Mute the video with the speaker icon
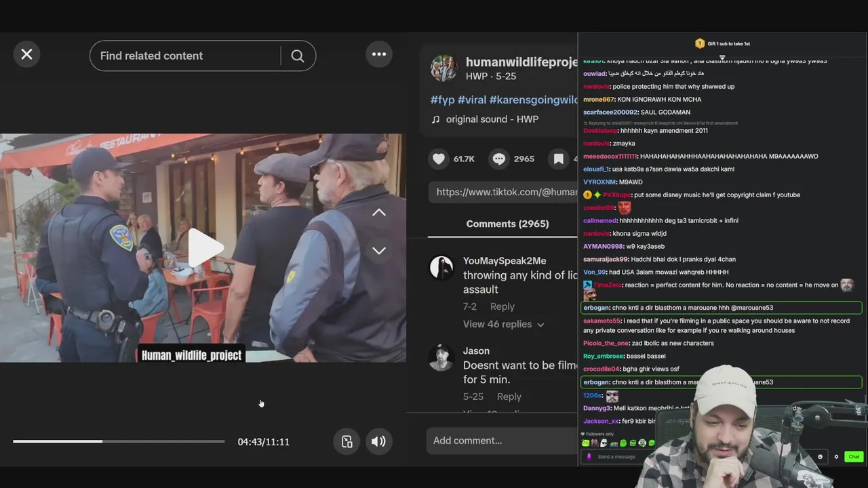This screenshot has height=488, width=868. (378, 442)
